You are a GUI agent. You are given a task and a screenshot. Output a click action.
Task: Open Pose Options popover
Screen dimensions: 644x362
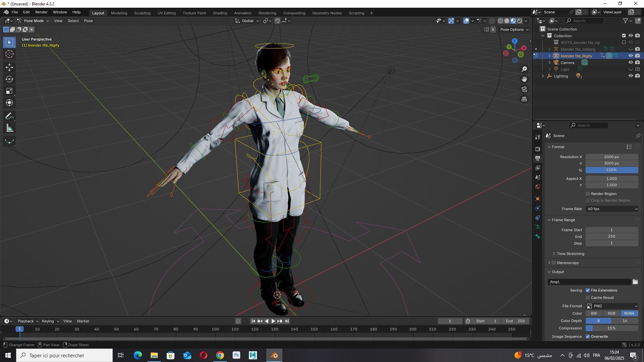click(514, 29)
